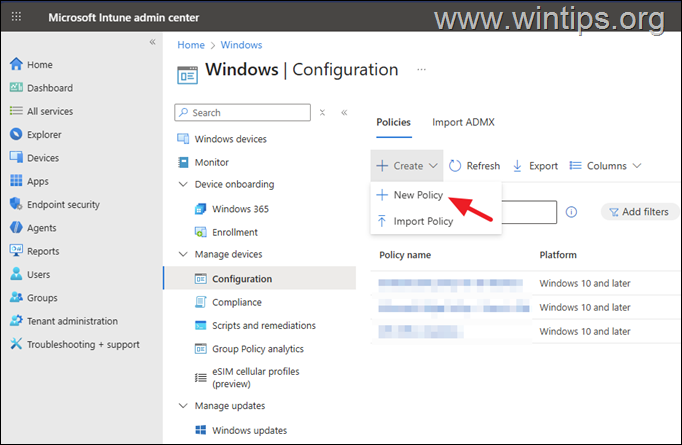Open the Create dropdown menu
682x445 pixels.
pos(407,166)
